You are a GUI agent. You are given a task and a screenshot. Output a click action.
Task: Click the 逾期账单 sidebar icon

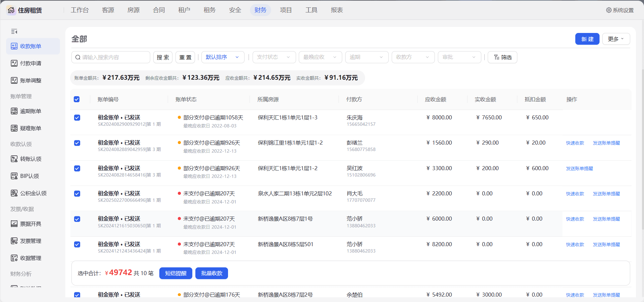click(x=14, y=111)
